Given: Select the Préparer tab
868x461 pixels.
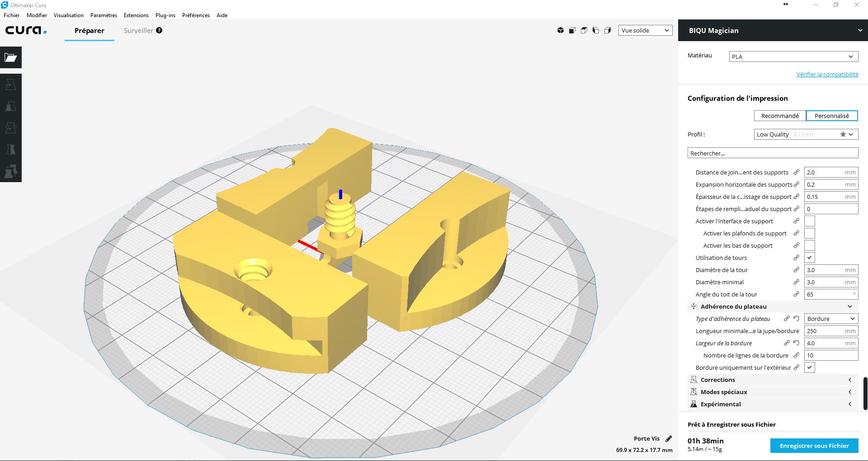Looking at the screenshot, I should click(90, 30).
